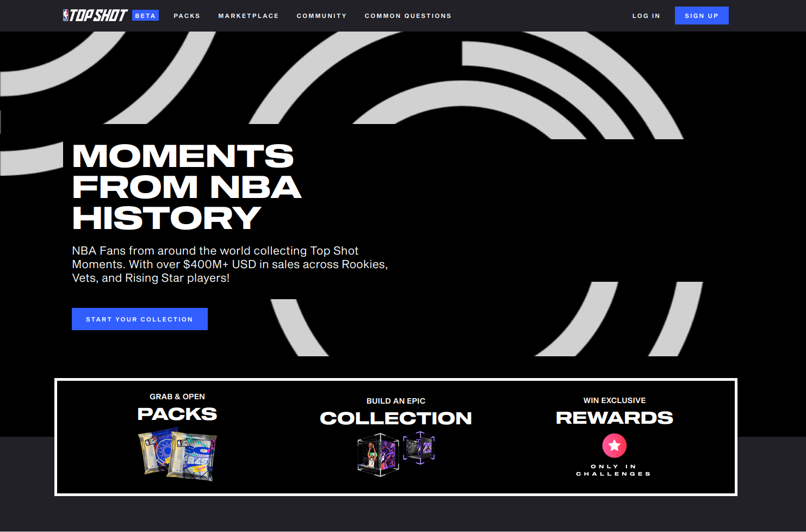Click Start Your Collection button

pos(140,319)
